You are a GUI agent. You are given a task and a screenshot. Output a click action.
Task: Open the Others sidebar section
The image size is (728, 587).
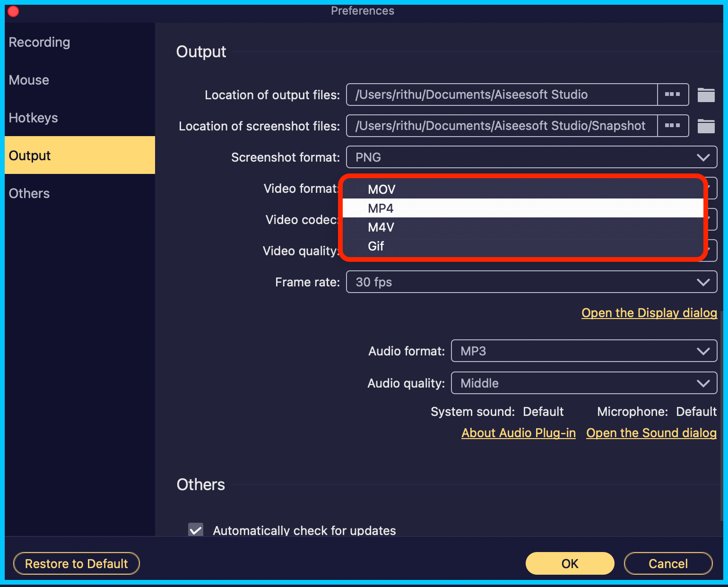click(x=80, y=193)
